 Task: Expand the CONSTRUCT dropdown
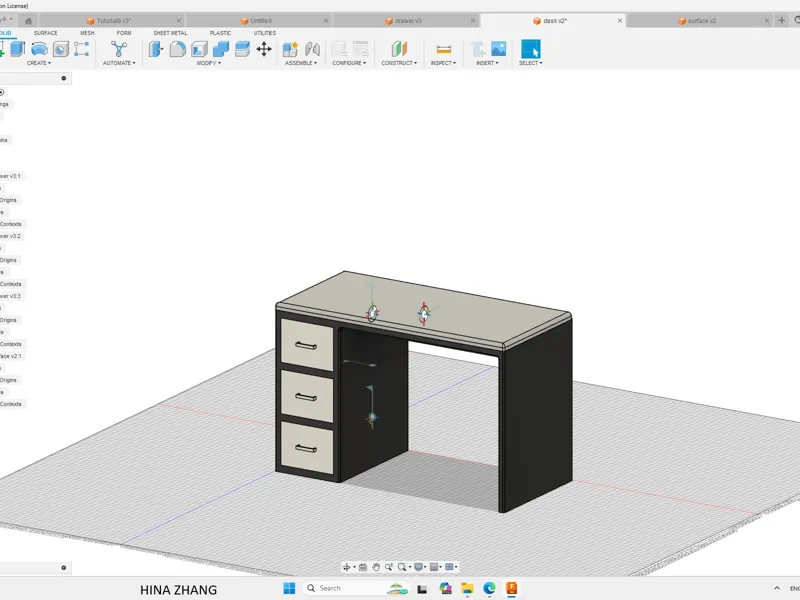click(x=399, y=63)
